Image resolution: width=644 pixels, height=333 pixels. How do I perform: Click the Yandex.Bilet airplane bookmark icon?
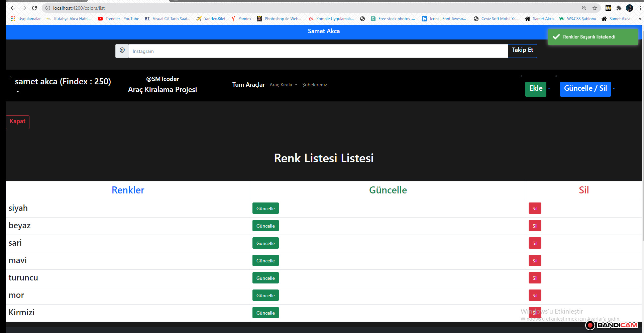(x=199, y=19)
